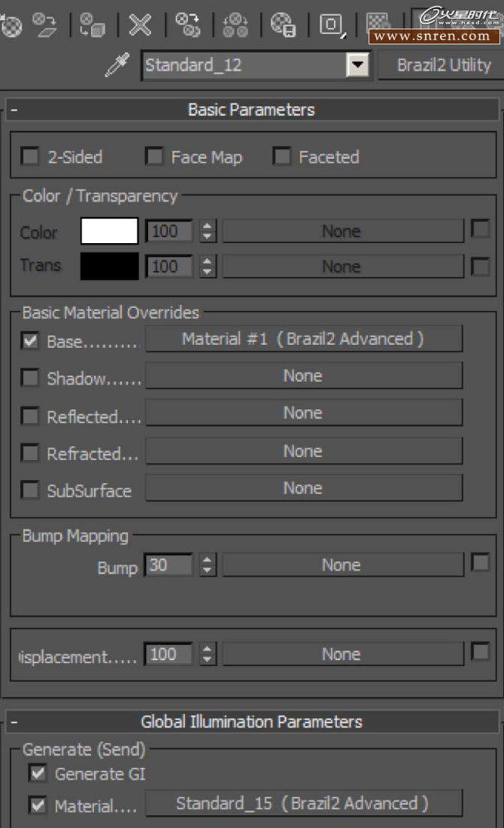Screen dimensions: 504x828
Task: Collapse the Basic Parameters rollout
Action: pos(14,110)
